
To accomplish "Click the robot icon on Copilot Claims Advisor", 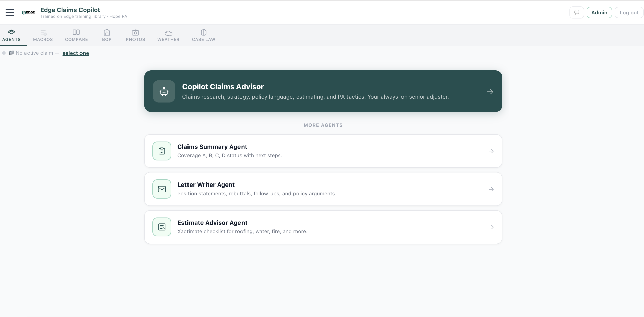I will point(164,91).
